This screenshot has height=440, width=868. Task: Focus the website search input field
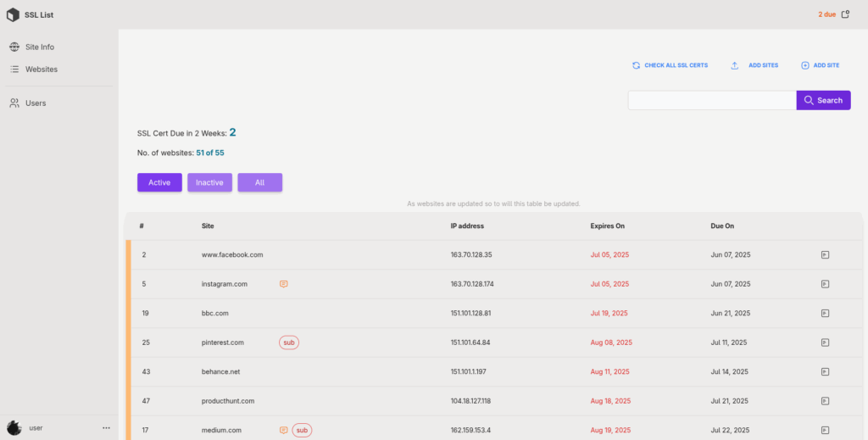pos(711,100)
